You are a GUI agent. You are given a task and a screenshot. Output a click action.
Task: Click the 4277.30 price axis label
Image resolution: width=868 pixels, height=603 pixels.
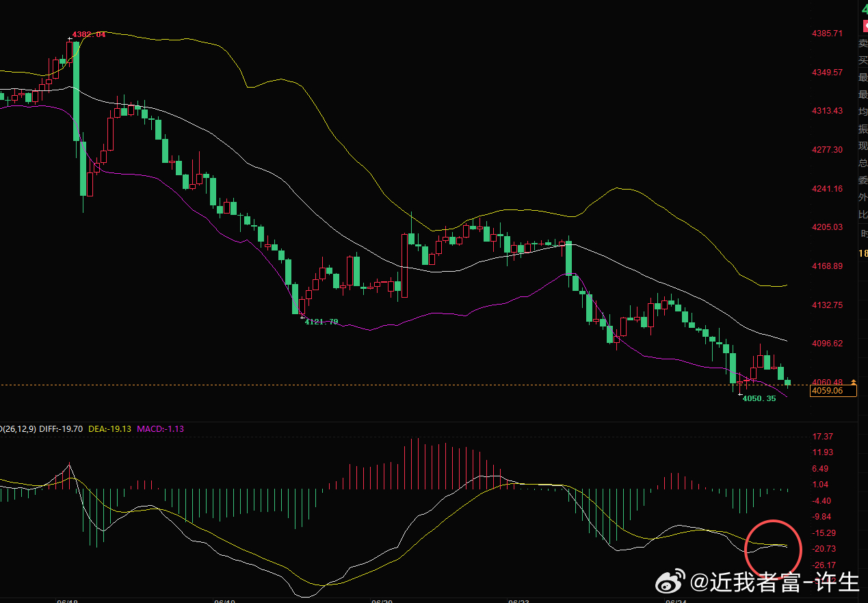click(827, 149)
